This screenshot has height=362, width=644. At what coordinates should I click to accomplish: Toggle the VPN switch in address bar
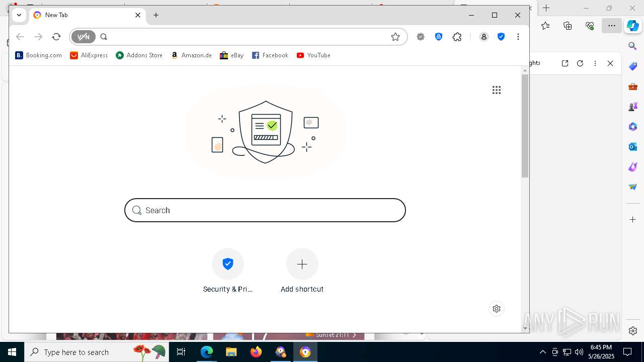pos(84,37)
